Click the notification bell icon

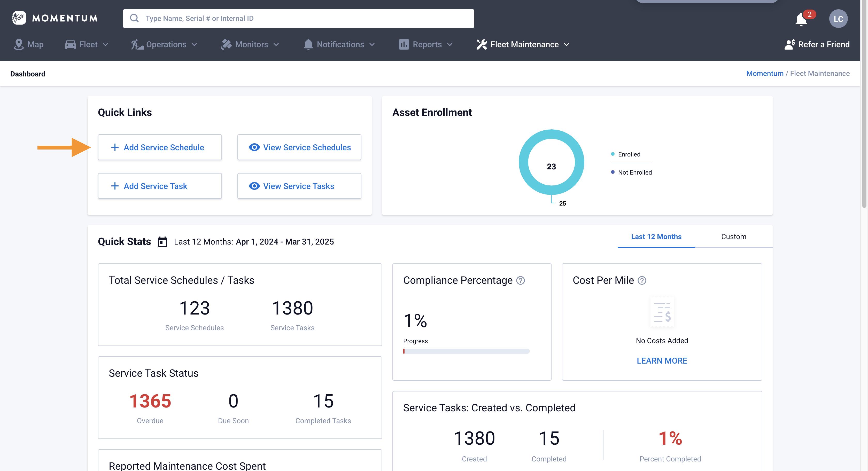(801, 19)
